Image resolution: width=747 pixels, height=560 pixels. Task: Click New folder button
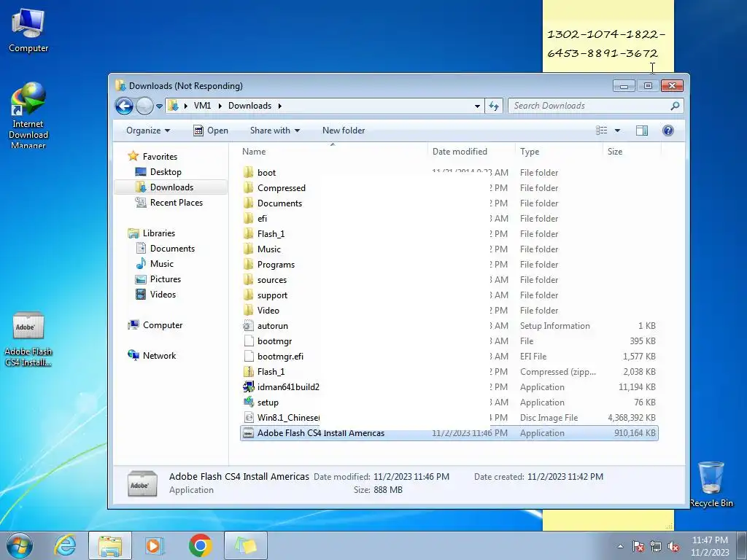344,131
